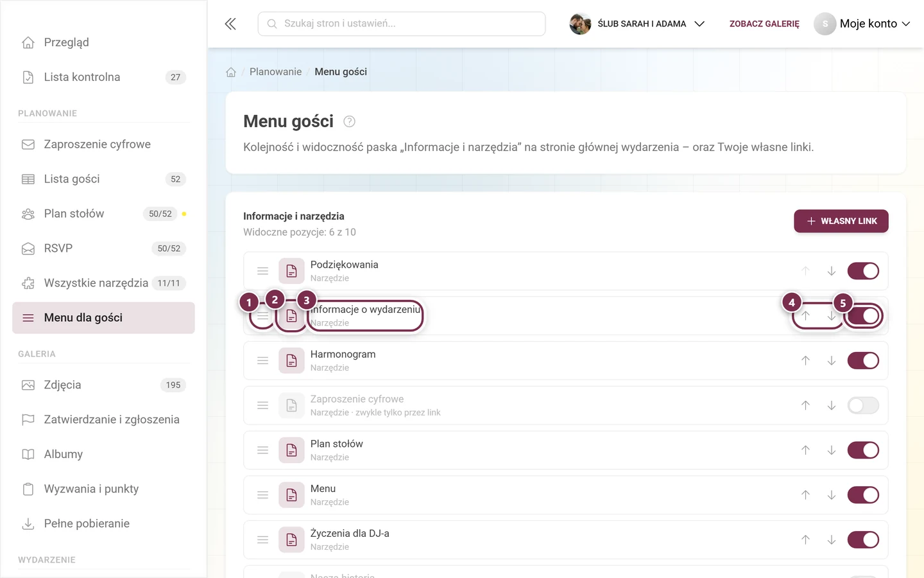Move Informacje o wydarzeniu up

[x=805, y=316]
